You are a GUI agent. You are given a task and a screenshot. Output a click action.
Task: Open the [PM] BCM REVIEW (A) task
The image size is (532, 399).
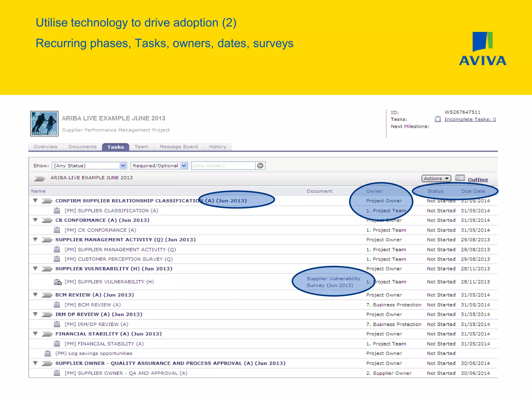pos(93,305)
